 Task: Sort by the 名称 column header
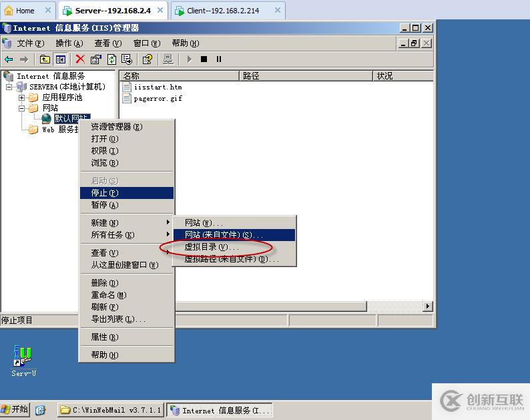(179, 75)
